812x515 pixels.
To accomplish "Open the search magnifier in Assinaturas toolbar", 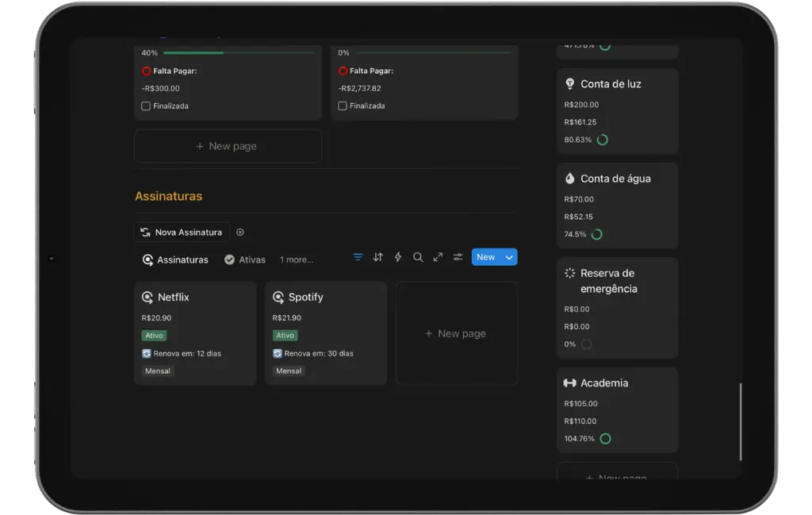I will (x=418, y=257).
